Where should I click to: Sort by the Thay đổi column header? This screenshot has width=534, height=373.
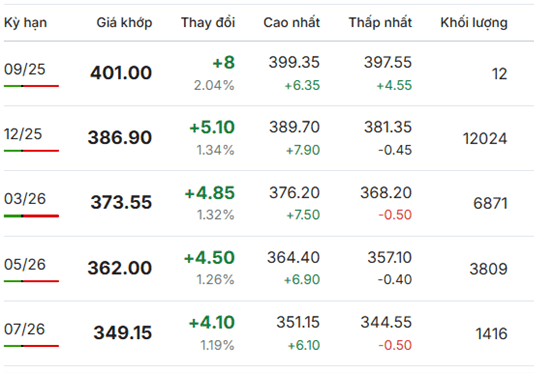tap(208, 22)
